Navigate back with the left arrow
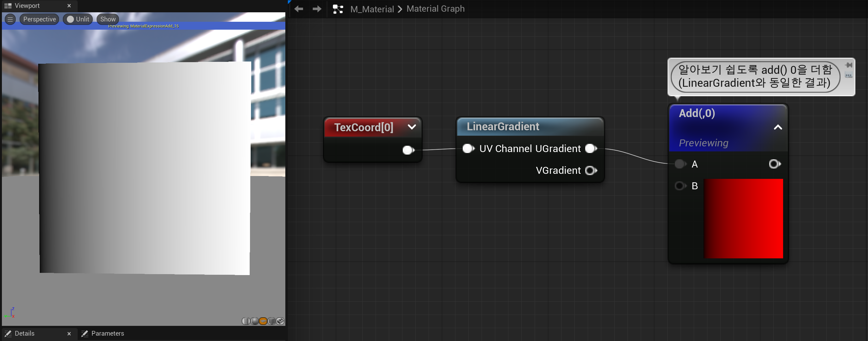The height and width of the screenshot is (341, 868). (x=299, y=9)
